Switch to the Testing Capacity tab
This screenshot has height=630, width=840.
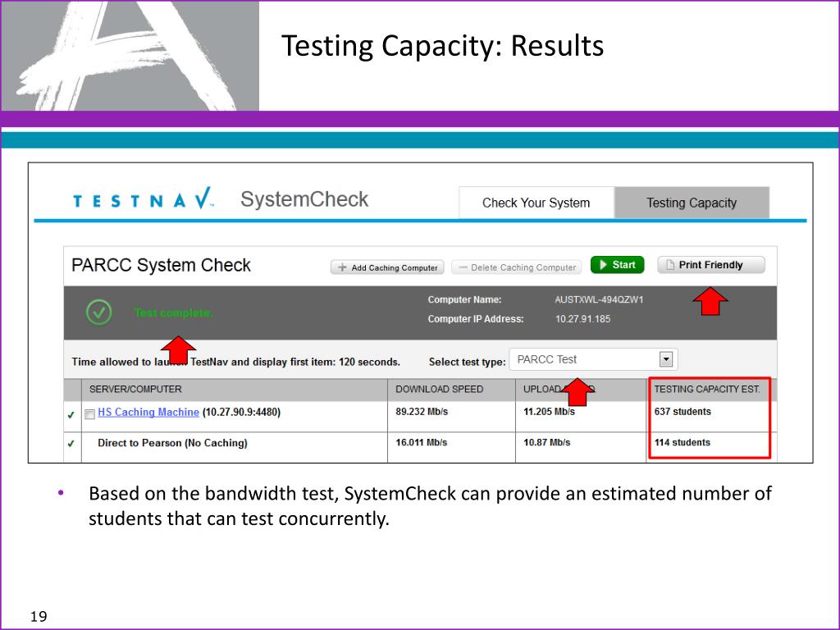click(692, 203)
